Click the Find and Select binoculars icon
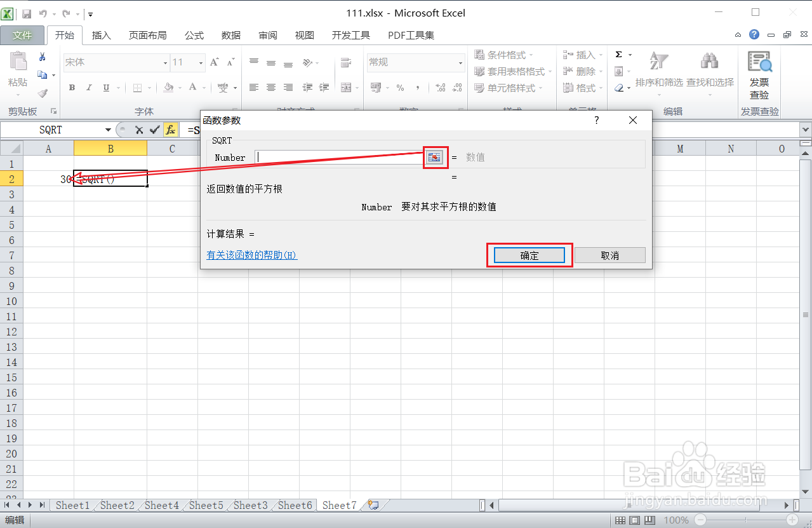The image size is (812, 528). point(709,61)
